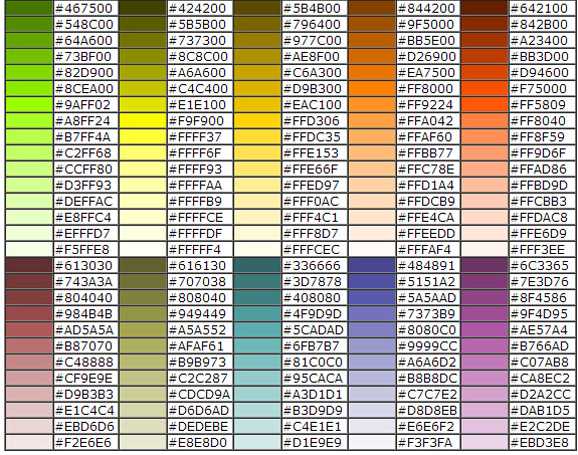
Task: Choose the indigo swatch beside #484891
Action: point(372,265)
